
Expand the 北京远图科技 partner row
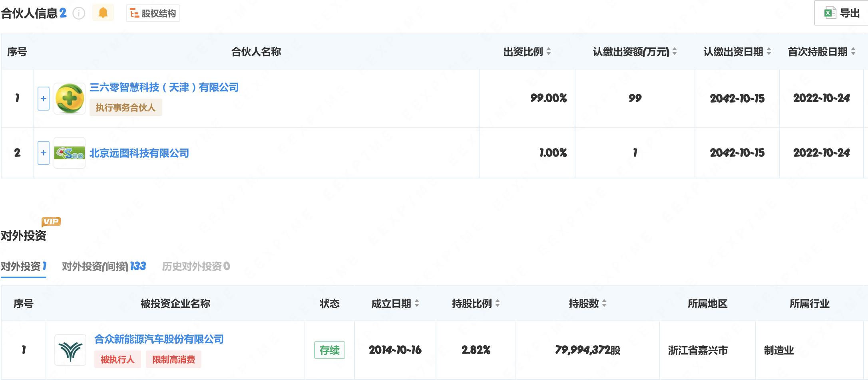tap(44, 153)
